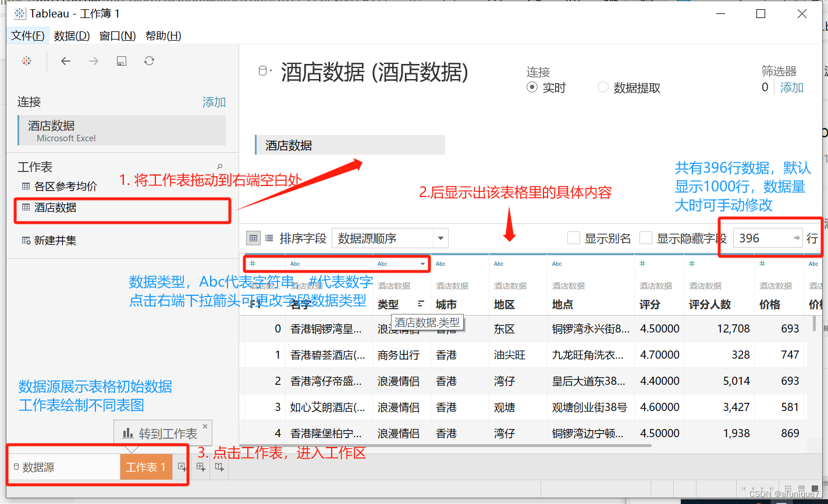Screen dimensions: 828x504
Task: Click the New Story icon
Action: pos(219,467)
